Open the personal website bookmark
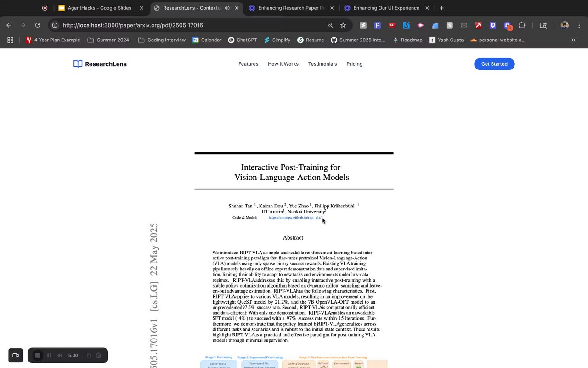The image size is (588, 368). (x=498, y=40)
